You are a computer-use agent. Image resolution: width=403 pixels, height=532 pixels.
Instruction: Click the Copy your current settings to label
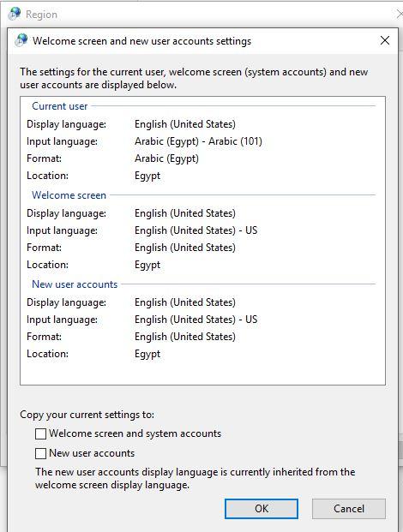[x=87, y=415]
